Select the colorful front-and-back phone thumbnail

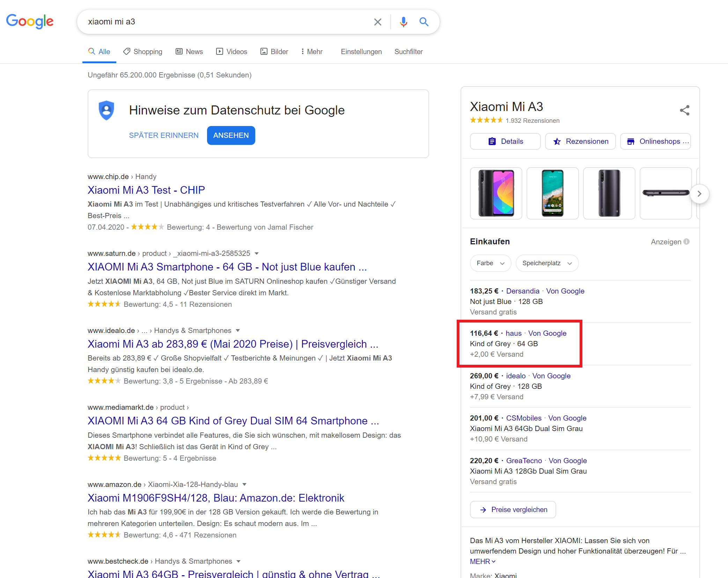tap(496, 193)
